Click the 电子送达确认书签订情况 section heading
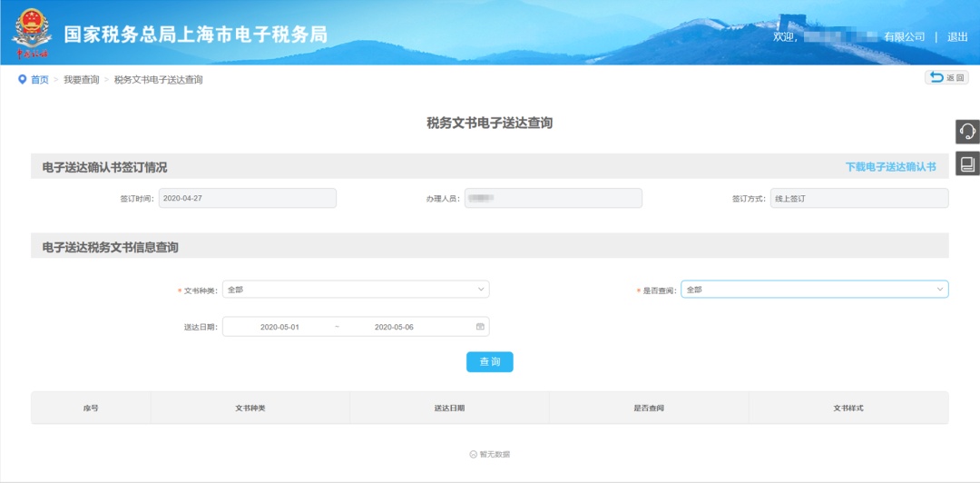 pos(104,167)
